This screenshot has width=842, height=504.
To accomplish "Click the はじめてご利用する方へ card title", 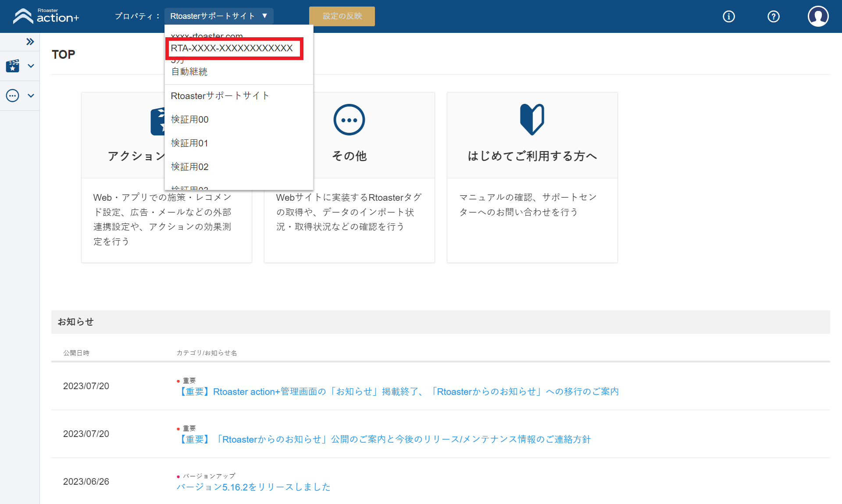I will [x=532, y=156].
